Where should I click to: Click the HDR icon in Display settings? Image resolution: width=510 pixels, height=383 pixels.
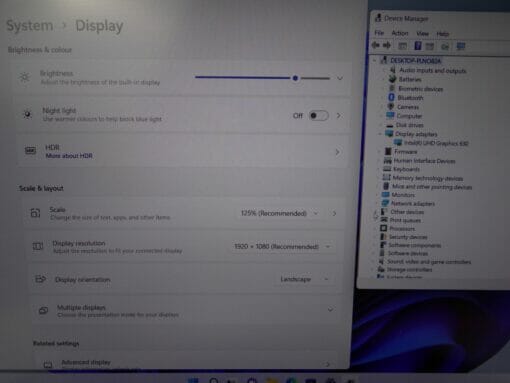[30, 151]
